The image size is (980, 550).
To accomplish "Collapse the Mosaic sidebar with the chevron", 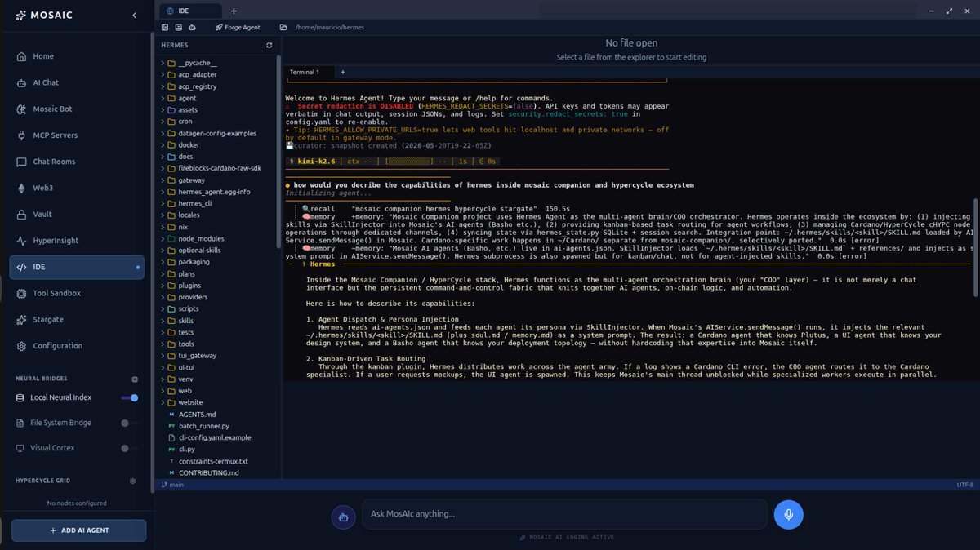I will [x=134, y=15].
